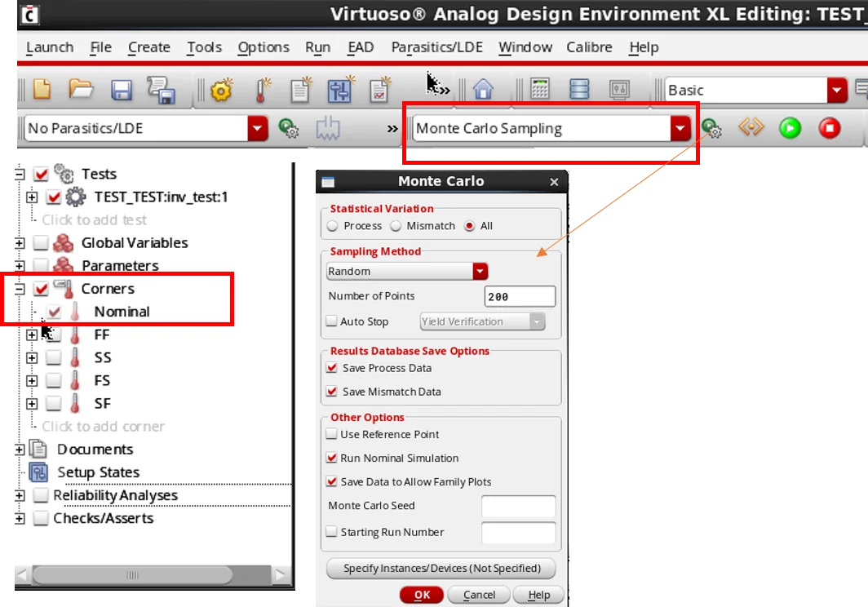Click to add test link
The height and width of the screenshot is (607, 868).
click(94, 219)
